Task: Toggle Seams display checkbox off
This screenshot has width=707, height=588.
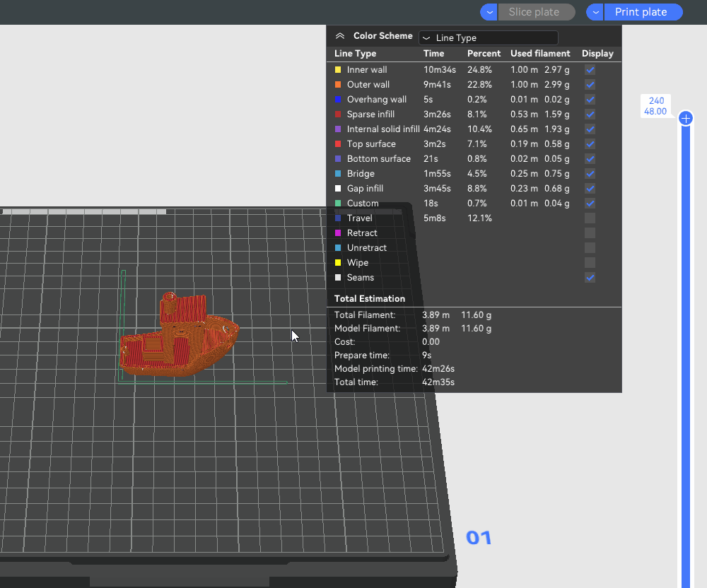Action: coord(590,278)
